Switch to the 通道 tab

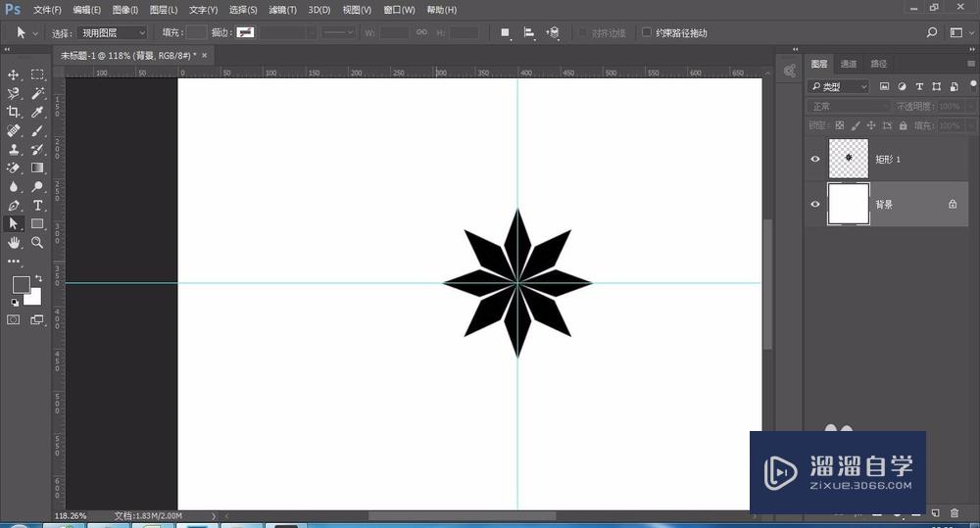[849, 64]
